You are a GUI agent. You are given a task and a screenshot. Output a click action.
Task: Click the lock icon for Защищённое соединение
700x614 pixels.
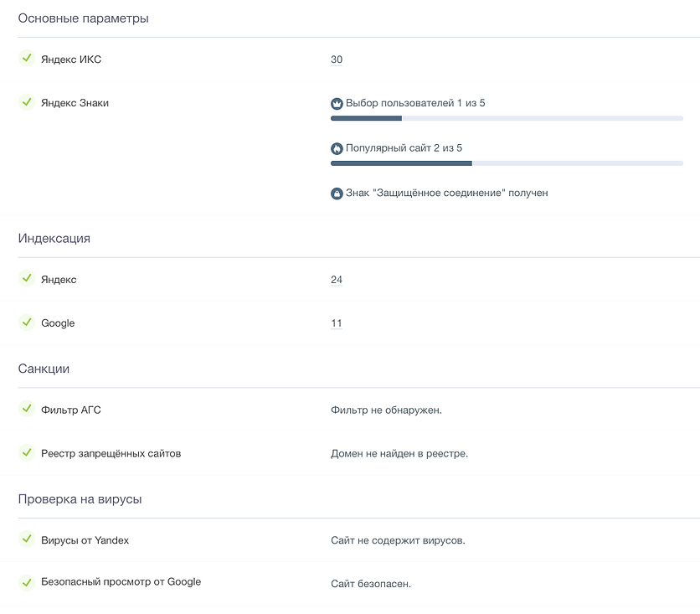click(x=337, y=193)
